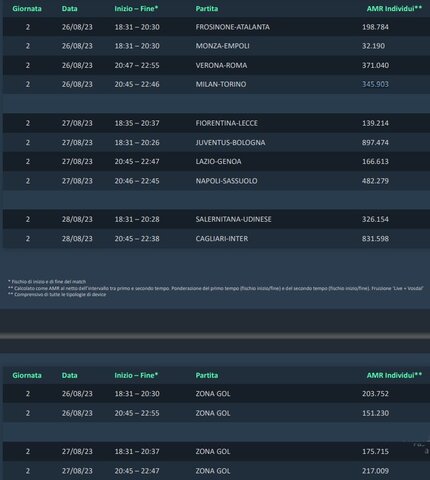
Task: Select the LAZIO-GENOA match name
Action: coord(218,162)
